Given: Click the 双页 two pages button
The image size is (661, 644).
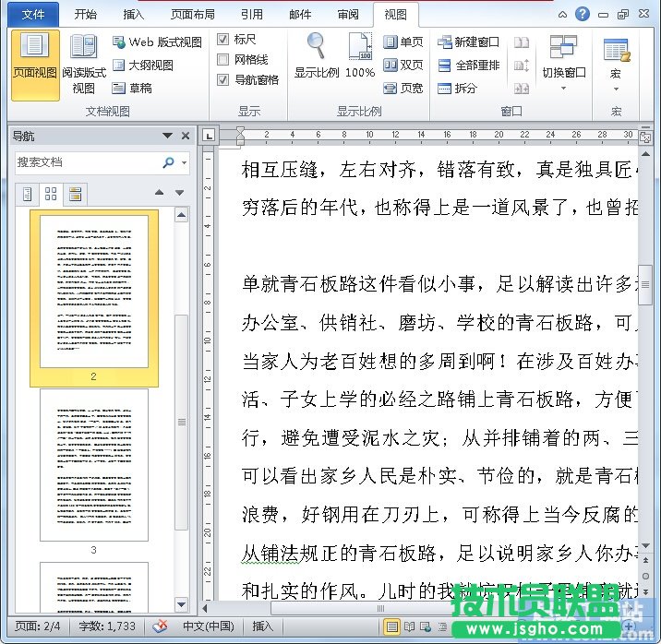Looking at the screenshot, I should [x=403, y=66].
